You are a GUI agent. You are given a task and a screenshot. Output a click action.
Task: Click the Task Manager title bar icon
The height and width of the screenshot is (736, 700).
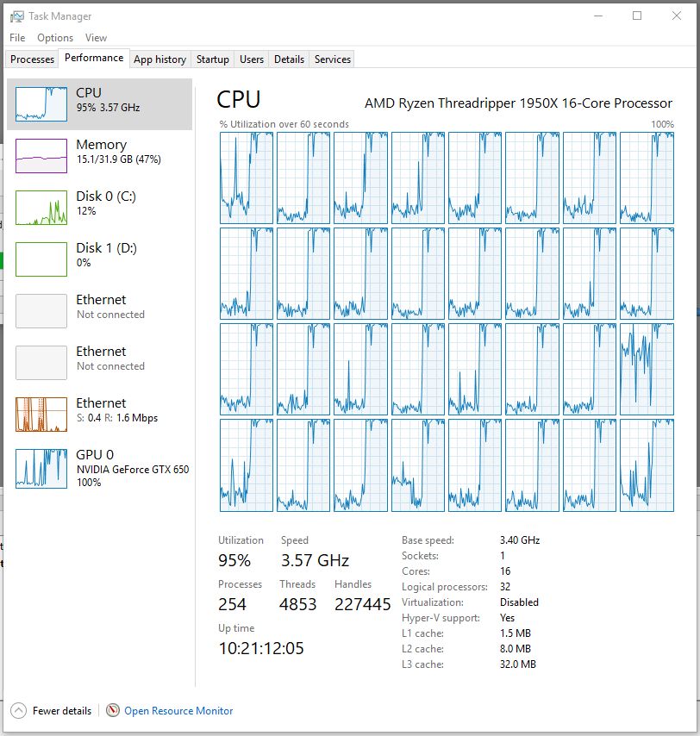coord(17,16)
